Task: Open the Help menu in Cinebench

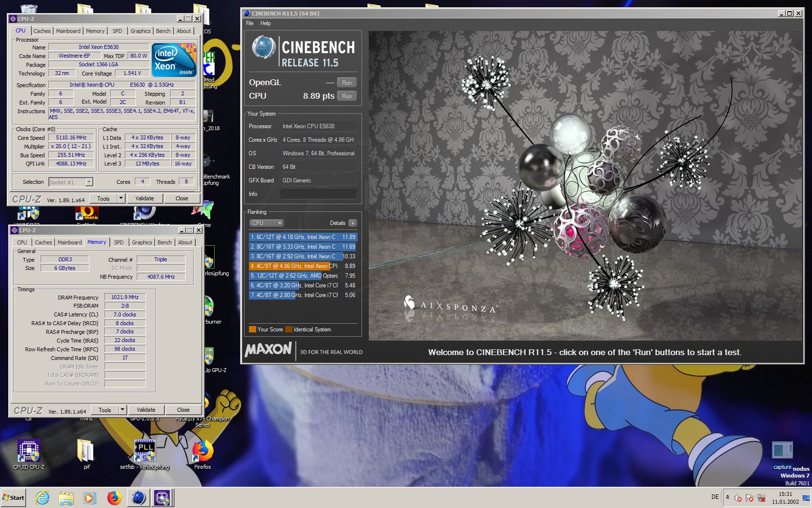Action: point(265,23)
